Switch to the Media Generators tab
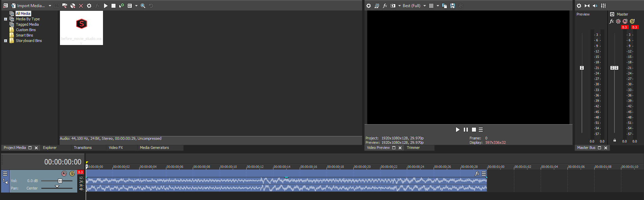The image size is (644, 200). click(154, 148)
